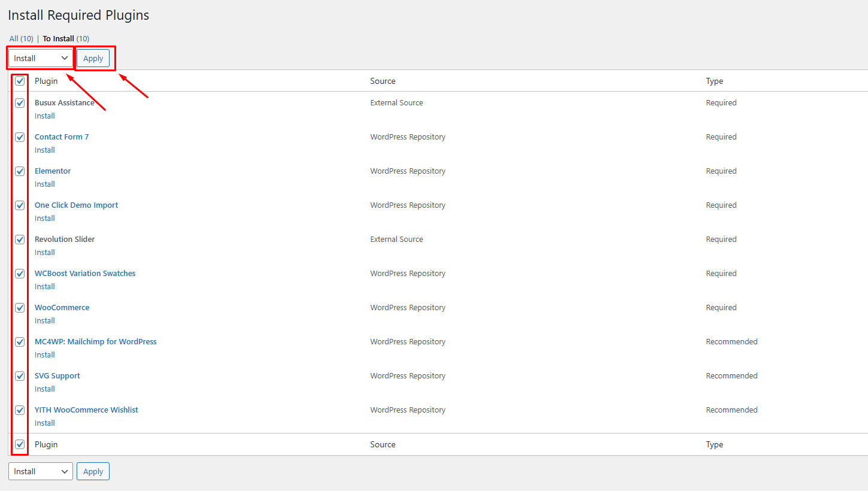
Task: Click Required type in WooCommerce row
Action: 721,308
